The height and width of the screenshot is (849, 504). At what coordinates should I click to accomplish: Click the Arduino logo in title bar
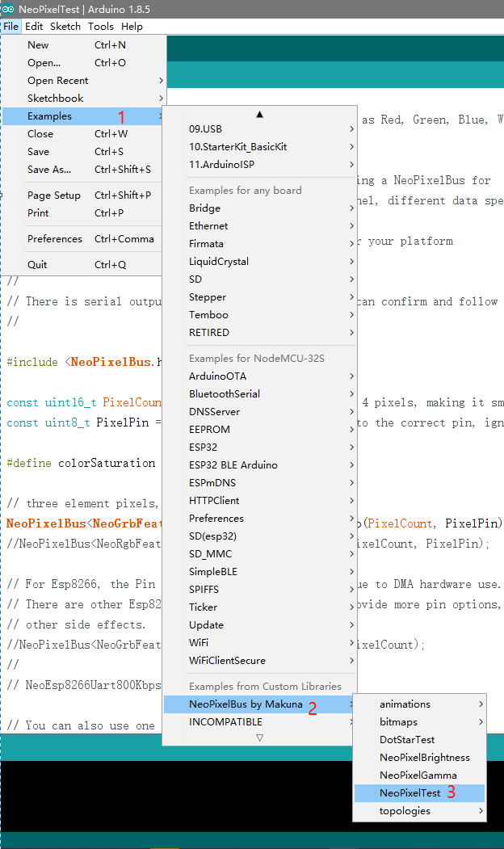tap(7, 9)
